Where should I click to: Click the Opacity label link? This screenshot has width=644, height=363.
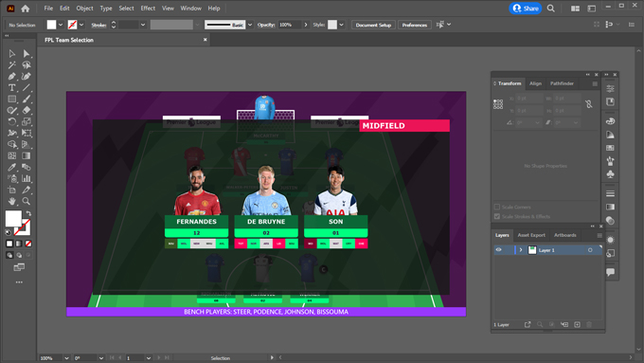point(266,25)
